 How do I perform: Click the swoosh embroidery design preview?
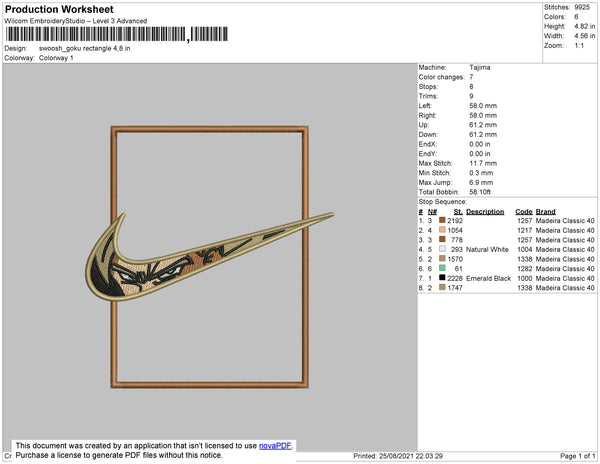pyautogui.click(x=209, y=257)
